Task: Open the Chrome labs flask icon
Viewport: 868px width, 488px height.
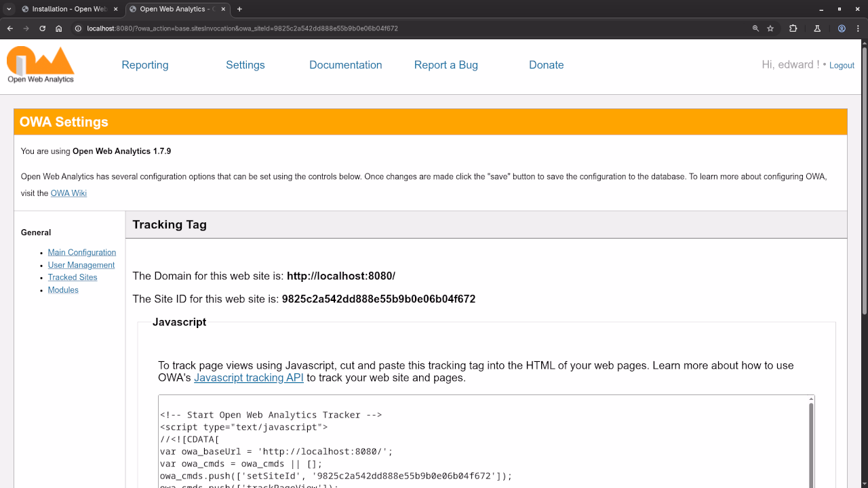Action: click(x=817, y=28)
